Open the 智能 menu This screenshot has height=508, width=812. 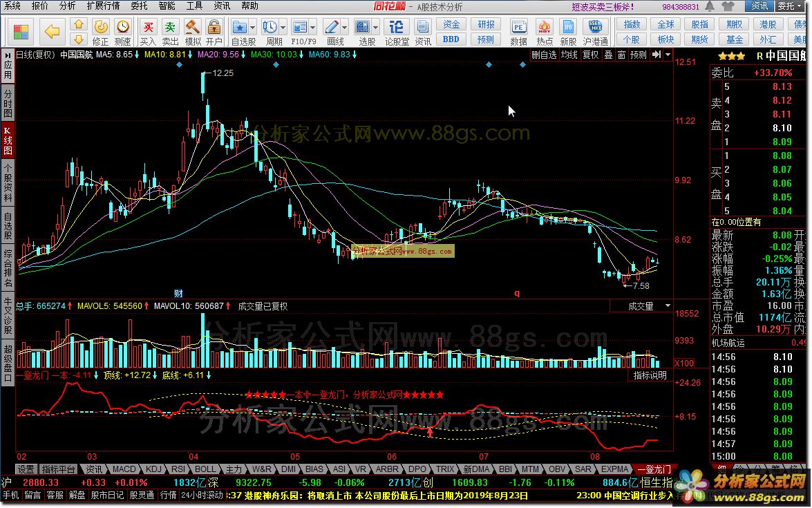167,6
